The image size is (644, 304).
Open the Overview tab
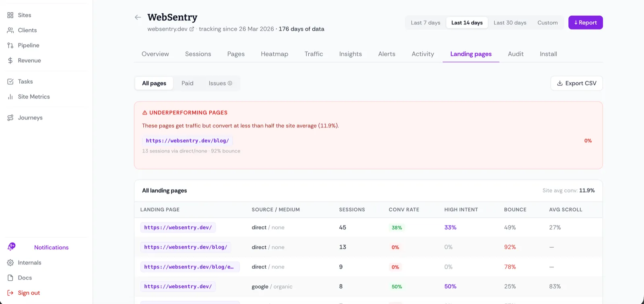click(155, 54)
